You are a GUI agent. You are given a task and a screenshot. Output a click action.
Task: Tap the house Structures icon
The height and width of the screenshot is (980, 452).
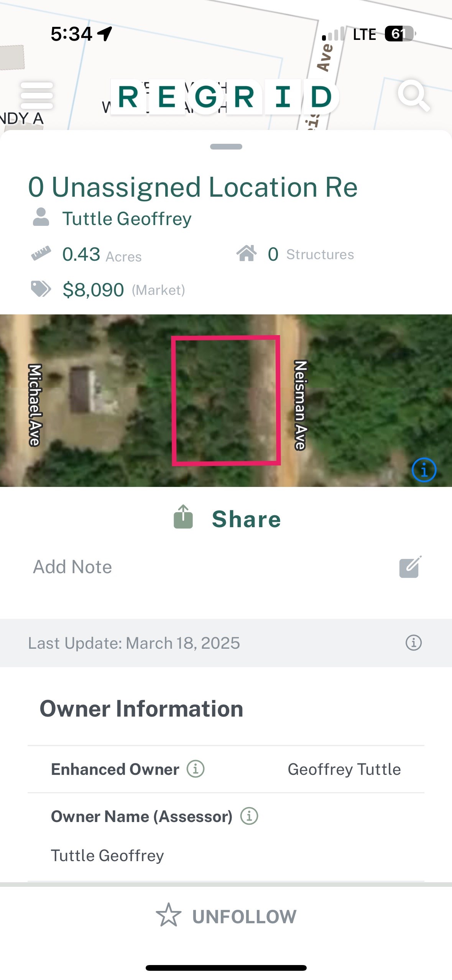click(x=247, y=253)
